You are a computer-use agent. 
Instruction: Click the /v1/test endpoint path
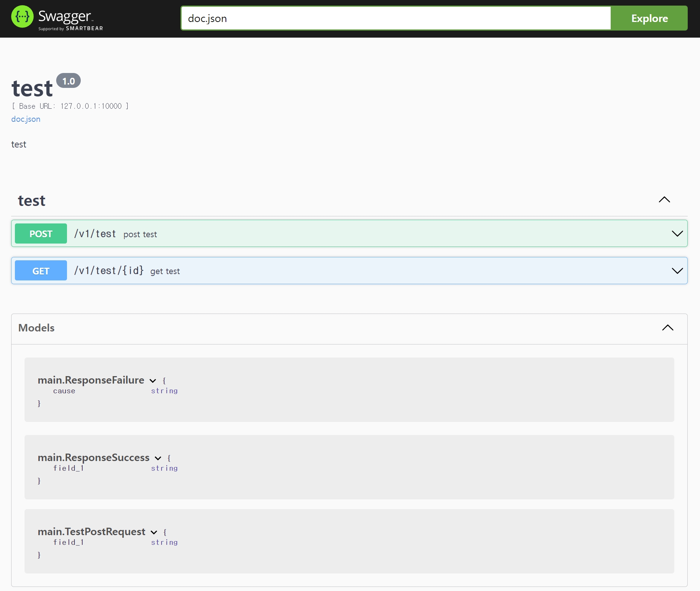(95, 234)
